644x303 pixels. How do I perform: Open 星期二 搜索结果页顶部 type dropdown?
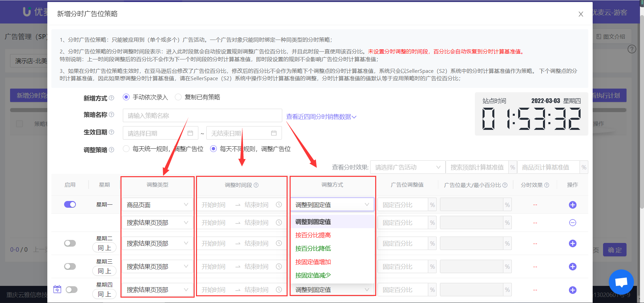[x=157, y=243]
